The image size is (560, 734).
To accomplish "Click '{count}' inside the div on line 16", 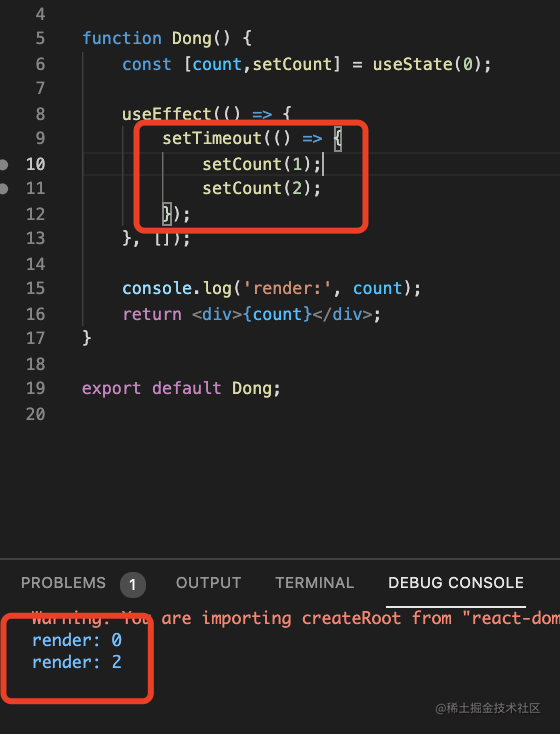I will [x=277, y=314].
